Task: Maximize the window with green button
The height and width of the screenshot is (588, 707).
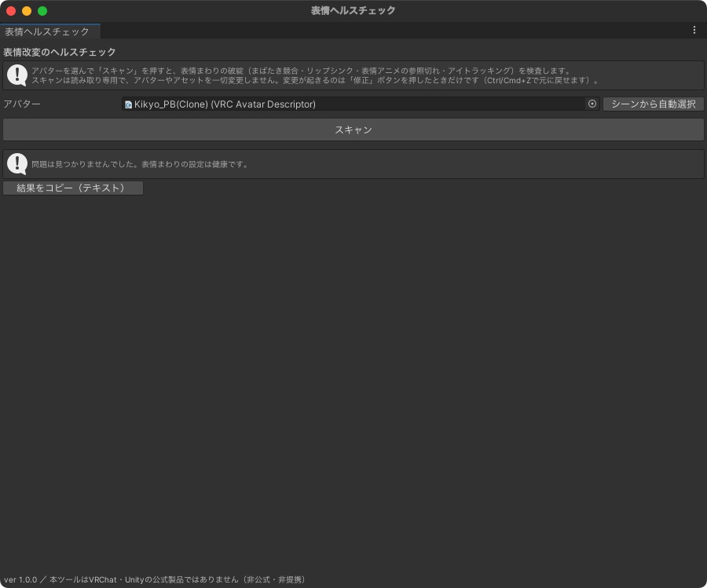Action: (42, 11)
